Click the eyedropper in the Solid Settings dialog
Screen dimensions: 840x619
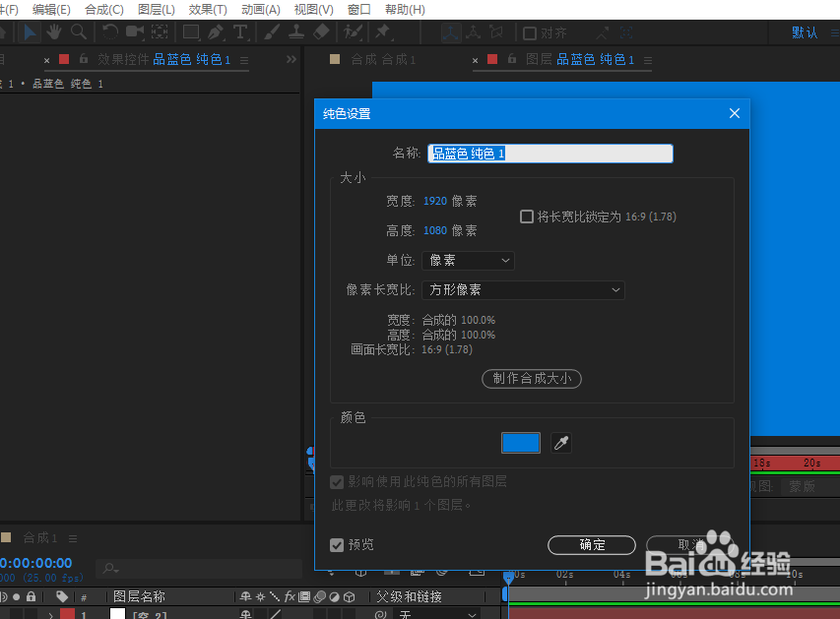560,443
